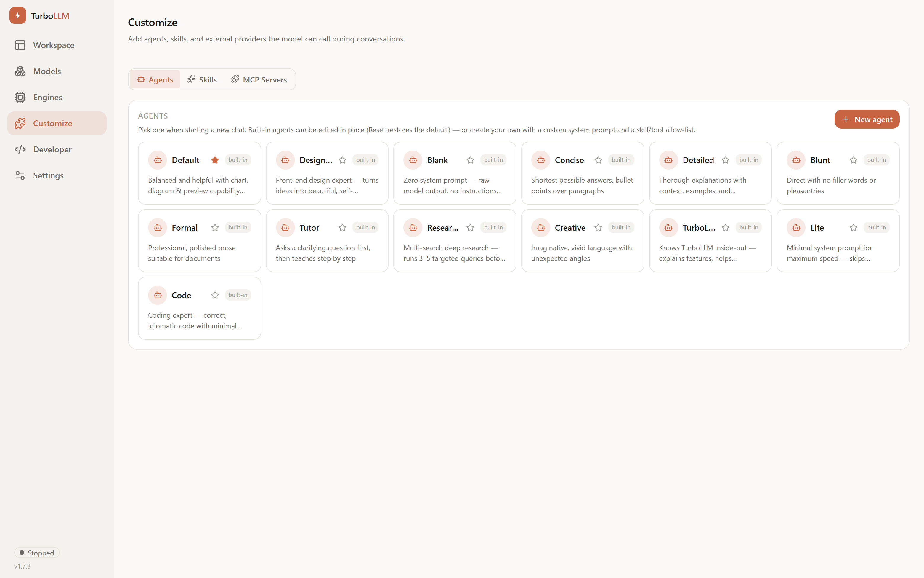
Task: Click the Tutor agent description text
Action: [x=323, y=253]
